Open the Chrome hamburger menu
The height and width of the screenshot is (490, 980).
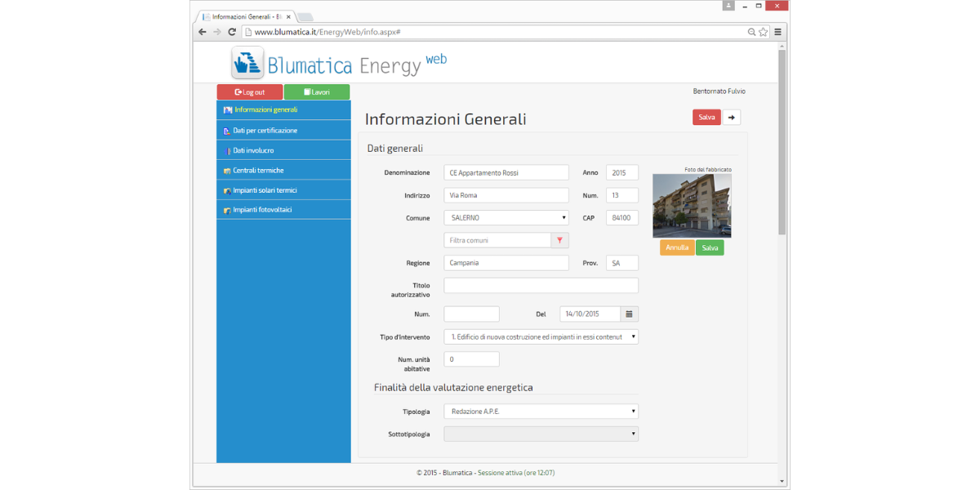777,32
